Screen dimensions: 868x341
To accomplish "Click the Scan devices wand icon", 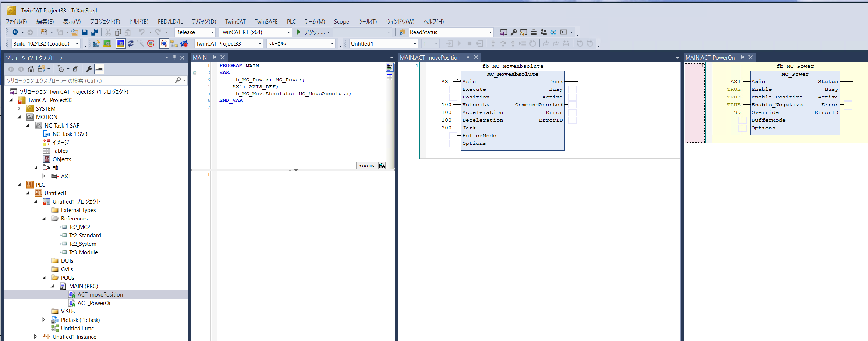I will pos(141,44).
